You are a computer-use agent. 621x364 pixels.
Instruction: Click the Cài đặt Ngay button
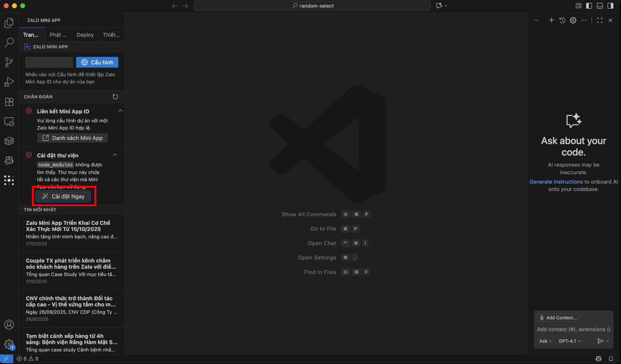pyautogui.click(x=63, y=196)
